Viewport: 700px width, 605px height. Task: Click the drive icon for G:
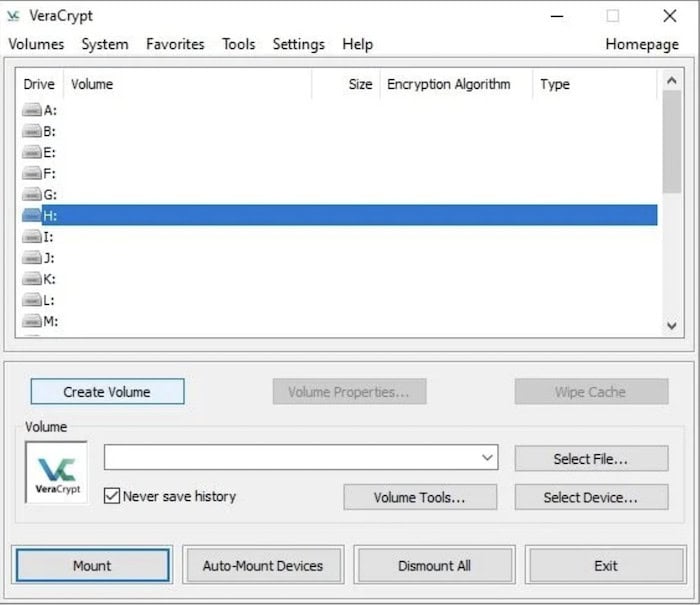(32, 194)
